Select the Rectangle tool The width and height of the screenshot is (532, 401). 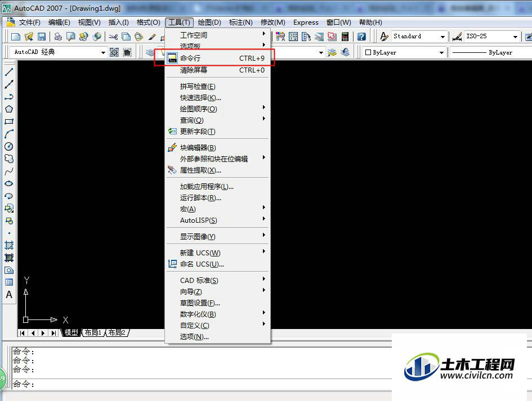(x=9, y=121)
